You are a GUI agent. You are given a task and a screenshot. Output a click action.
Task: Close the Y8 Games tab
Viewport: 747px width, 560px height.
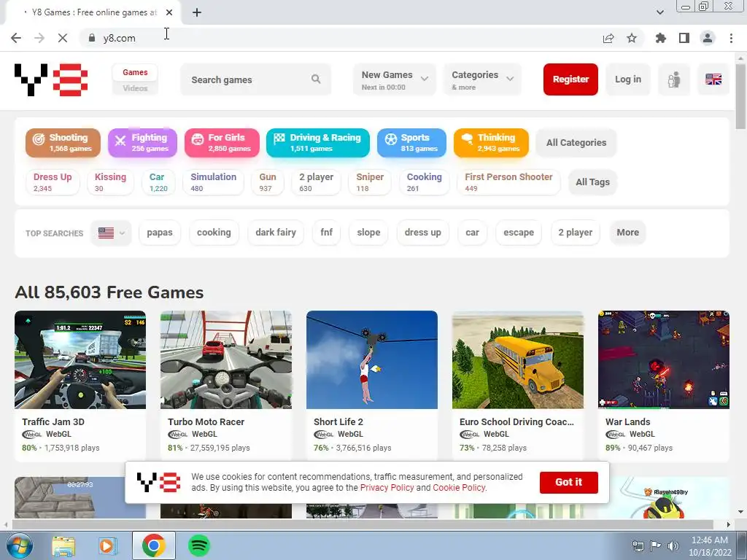click(169, 12)
